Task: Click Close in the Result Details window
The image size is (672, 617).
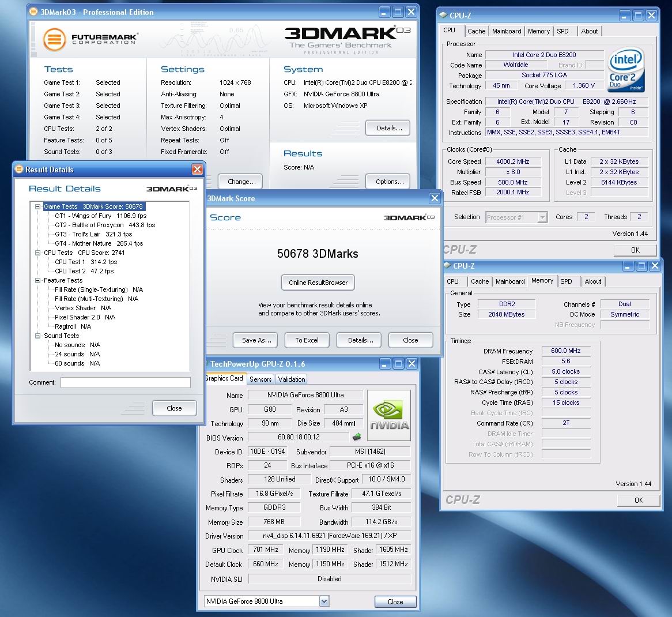Action: (174, 408)
